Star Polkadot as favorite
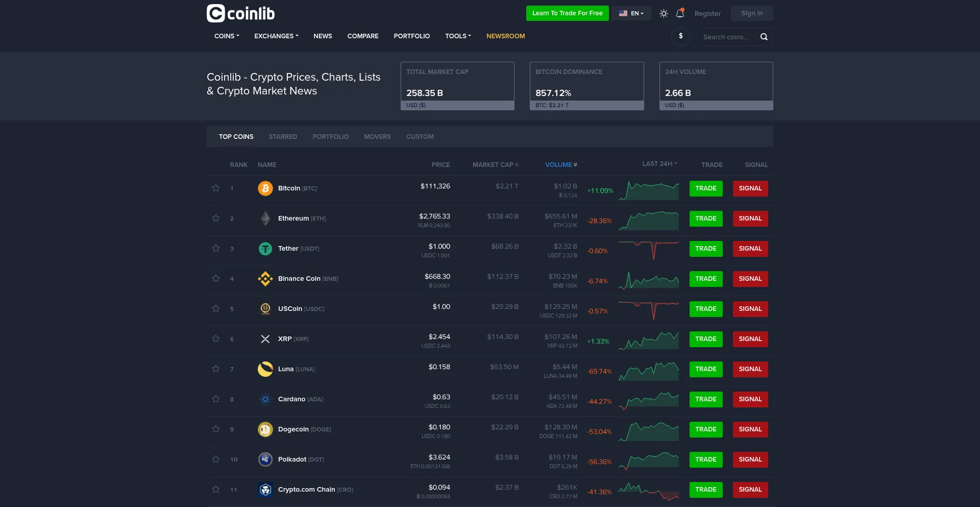The width and height of the screenshot is (980, 507). [216, 459]
